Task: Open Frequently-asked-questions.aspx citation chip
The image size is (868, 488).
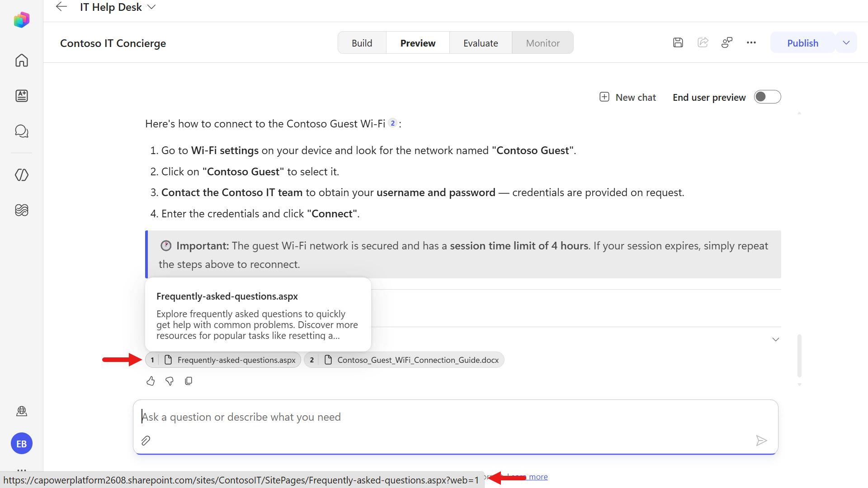Action: tap(223, 360)
